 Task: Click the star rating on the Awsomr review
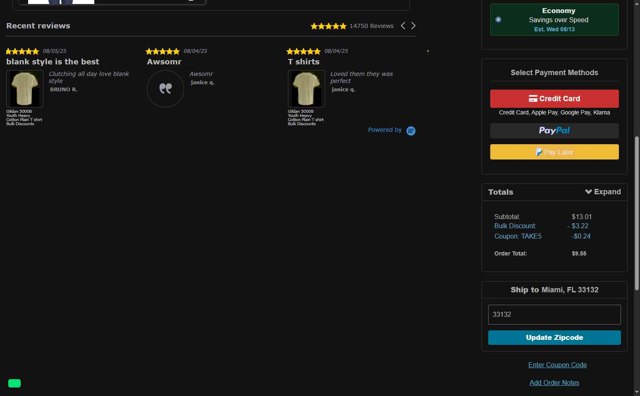tap(162, 51)
